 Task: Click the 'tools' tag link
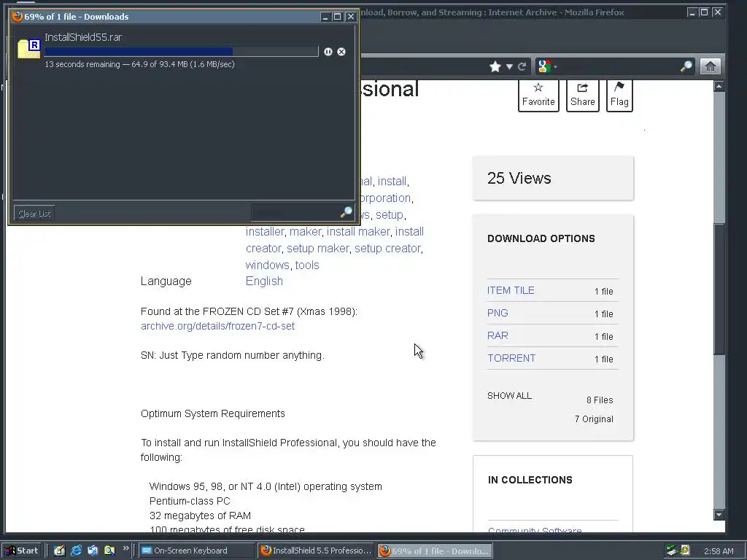point(307,265)
